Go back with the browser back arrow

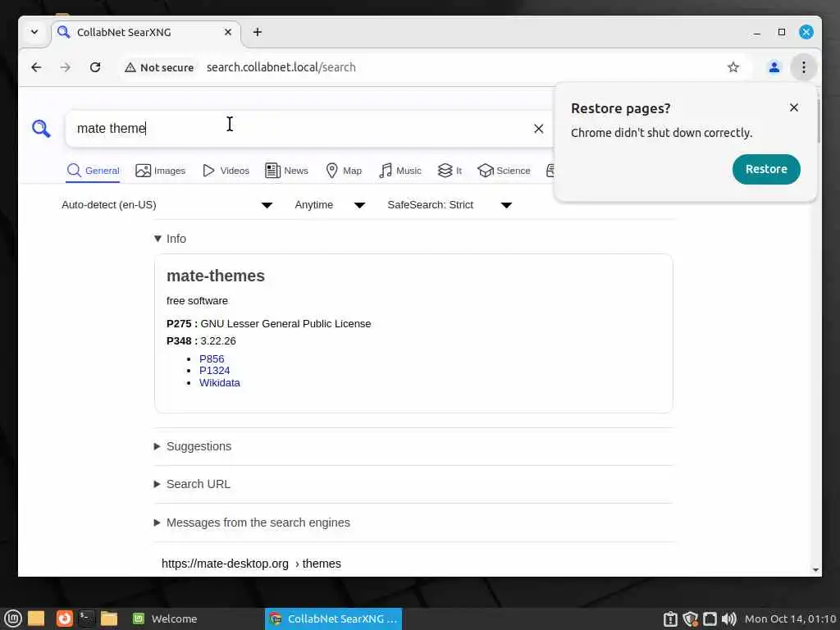point(36,67)
